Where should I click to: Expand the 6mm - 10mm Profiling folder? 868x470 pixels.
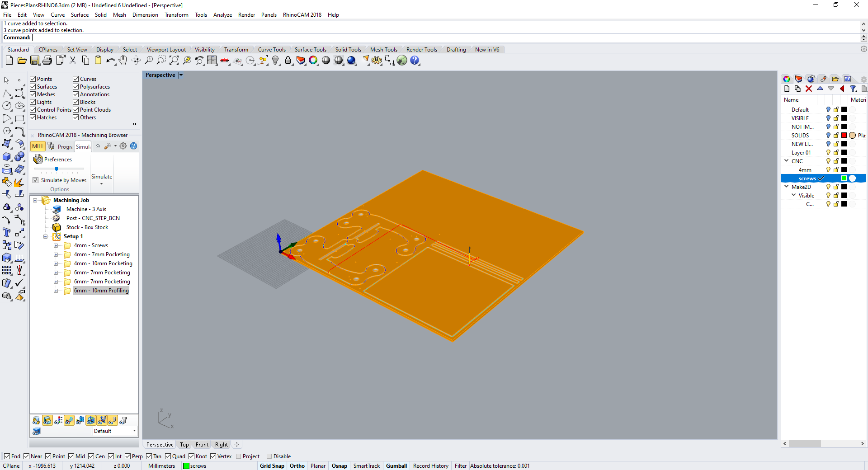(56, 291)
